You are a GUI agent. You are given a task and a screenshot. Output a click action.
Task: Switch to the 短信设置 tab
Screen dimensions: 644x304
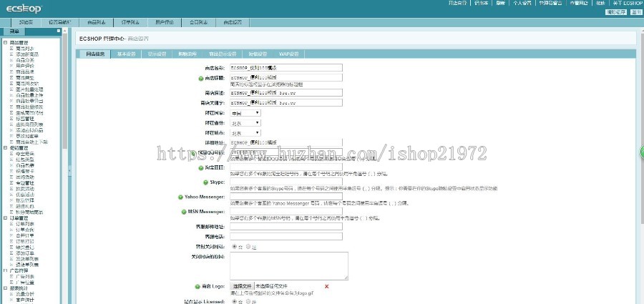tap(257, 54)
